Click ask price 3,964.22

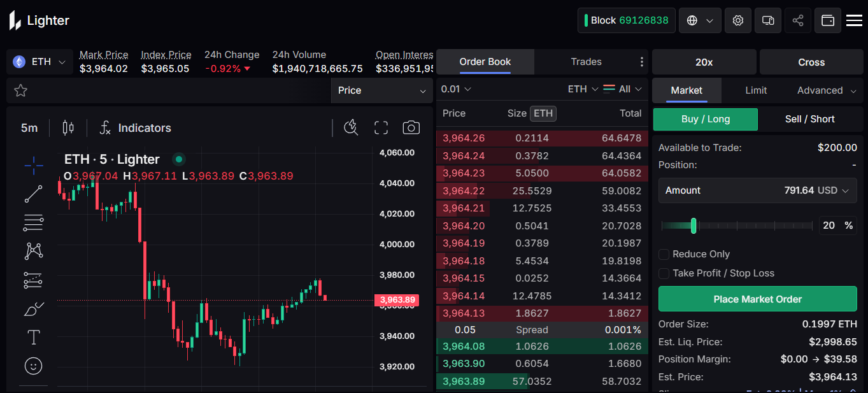[x=464, y=190]
